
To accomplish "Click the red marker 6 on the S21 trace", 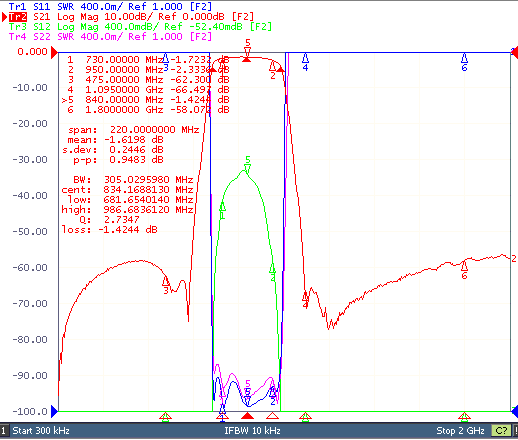I will point(464,270).
